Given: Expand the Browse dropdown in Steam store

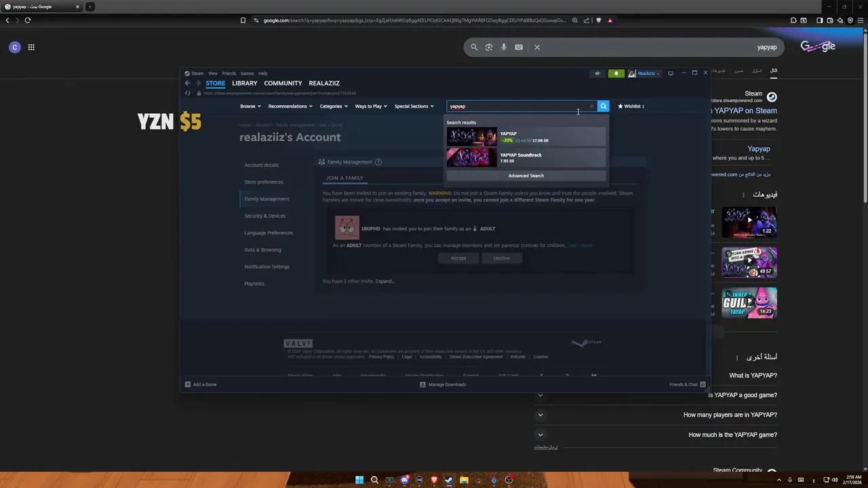Looking at the screenshot, I should click(x=250, y=106).
